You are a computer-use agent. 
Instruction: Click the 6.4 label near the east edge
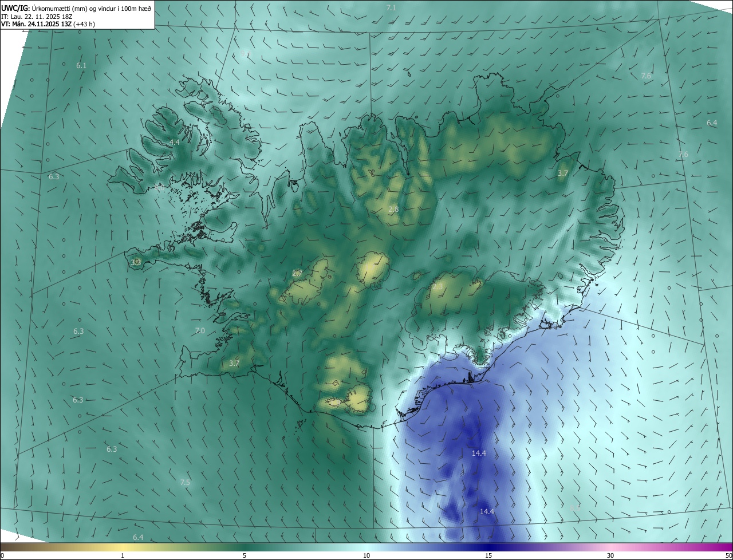coord(712,123)
